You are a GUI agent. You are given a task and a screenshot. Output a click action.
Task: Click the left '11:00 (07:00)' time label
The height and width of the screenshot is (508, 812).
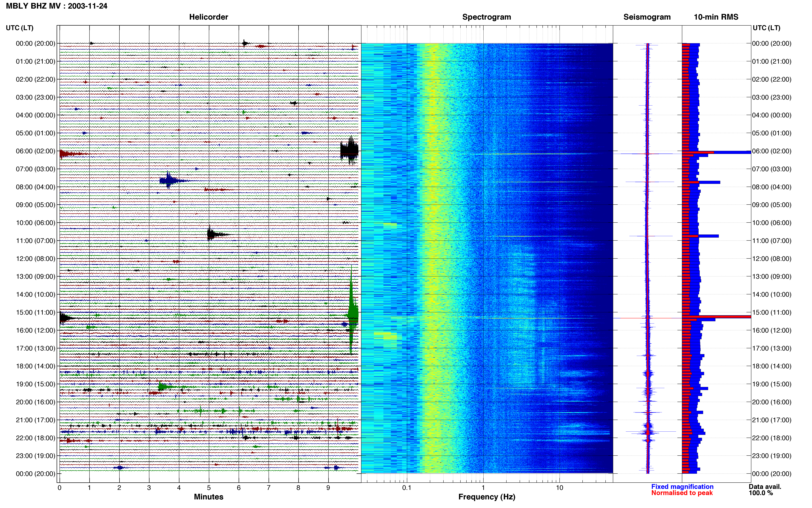pyautogui.click(x=36, y=240)
